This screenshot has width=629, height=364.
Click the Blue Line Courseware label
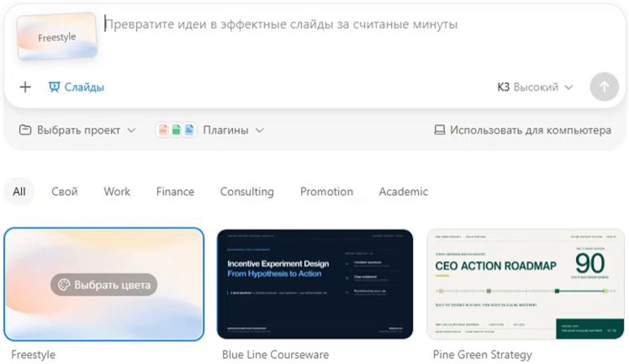(x=275, y=355)
